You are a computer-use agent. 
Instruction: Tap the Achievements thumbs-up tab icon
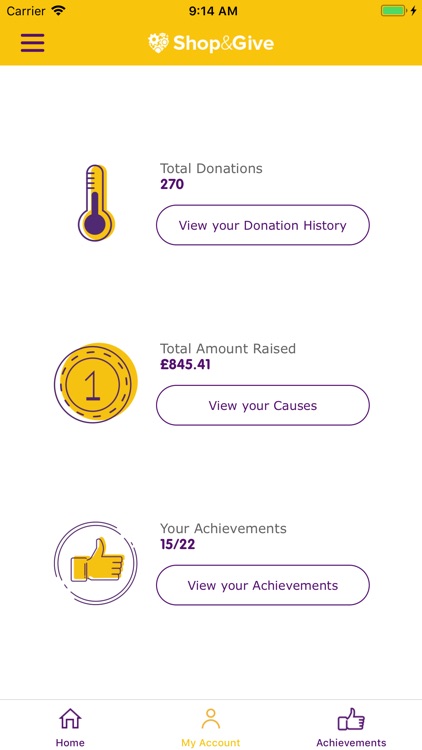[x=351, y=719]
